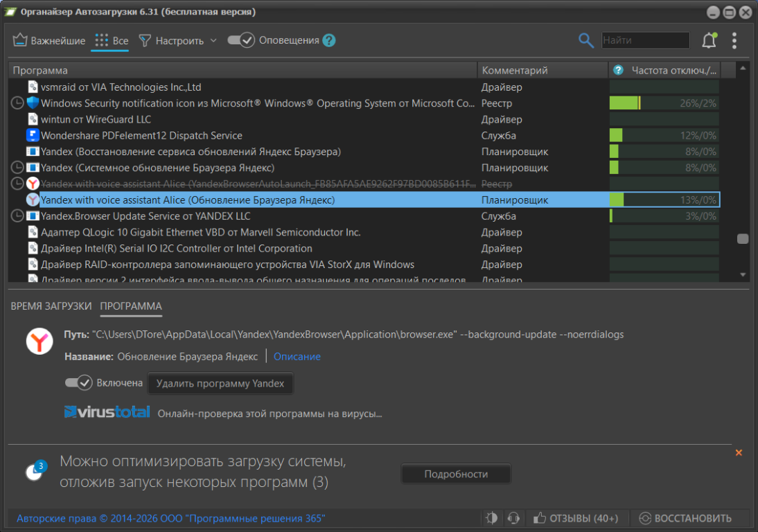Viewport: 758px width, 532px height.
Task: Open the three-dot main menu
Action: coord(734,41)
